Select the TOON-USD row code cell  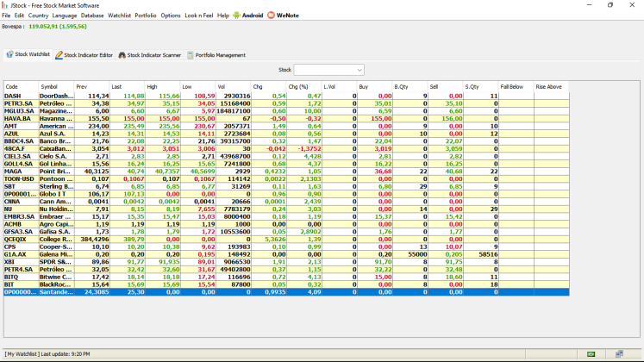pos(22,179)
